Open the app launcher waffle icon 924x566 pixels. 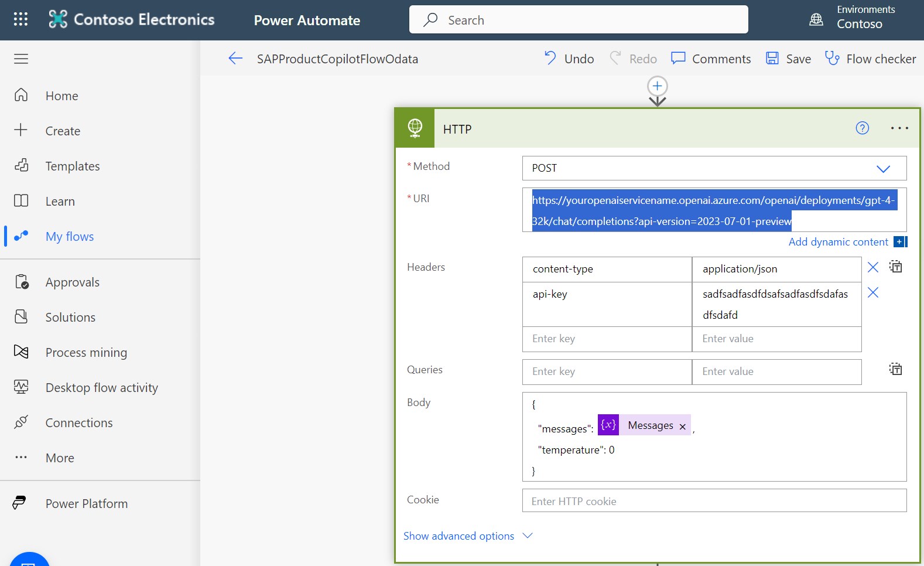click(x=20, y=19)
